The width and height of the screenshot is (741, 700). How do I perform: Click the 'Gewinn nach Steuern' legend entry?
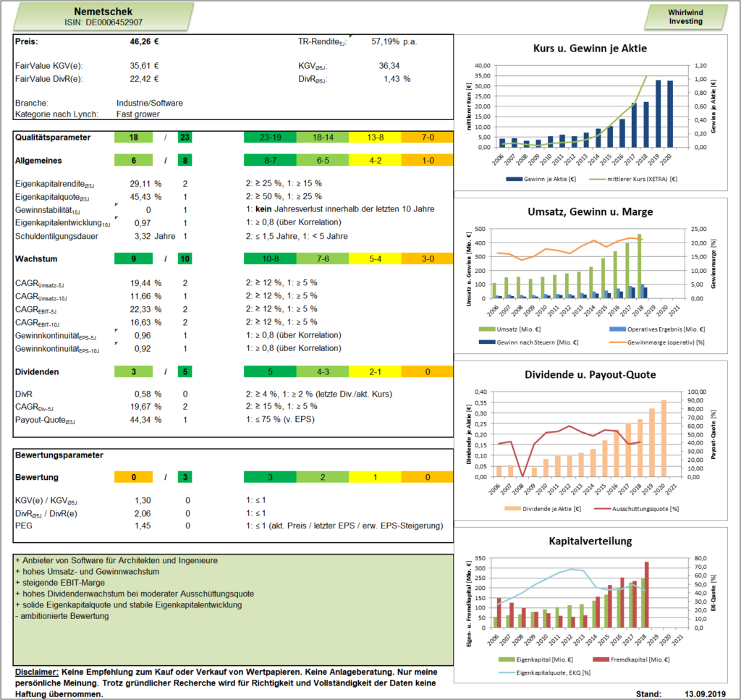coord(529,342)
